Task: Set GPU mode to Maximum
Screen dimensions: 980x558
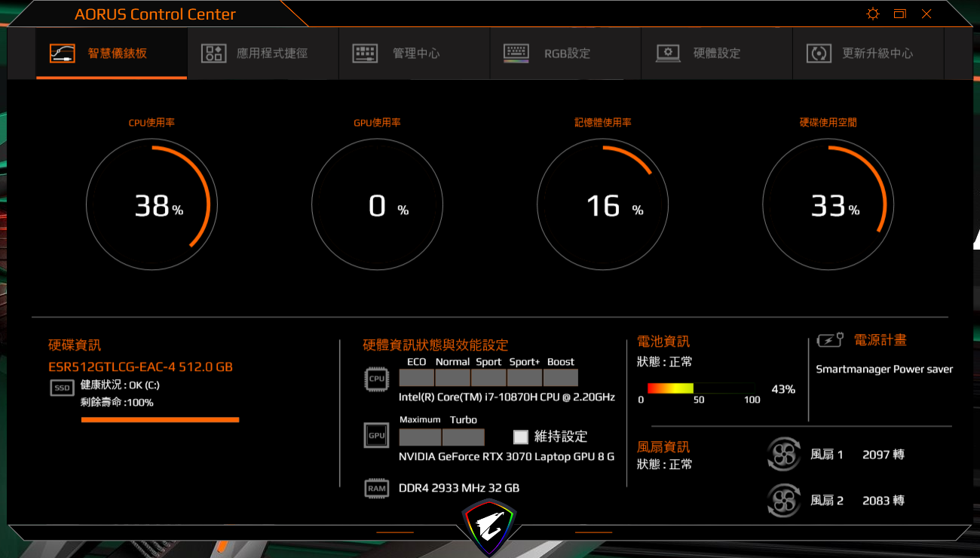Action: [420, 437]
